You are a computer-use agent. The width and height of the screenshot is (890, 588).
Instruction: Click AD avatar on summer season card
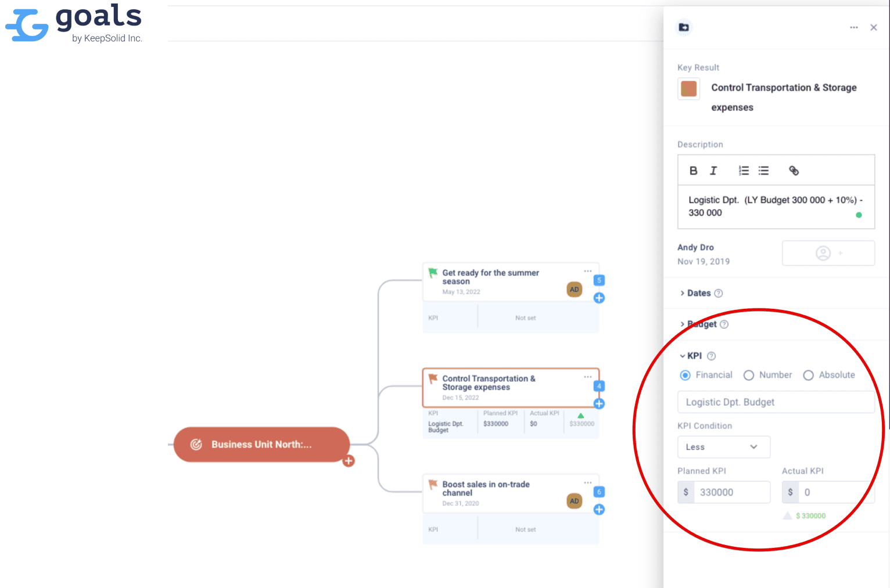click(574, 290)
